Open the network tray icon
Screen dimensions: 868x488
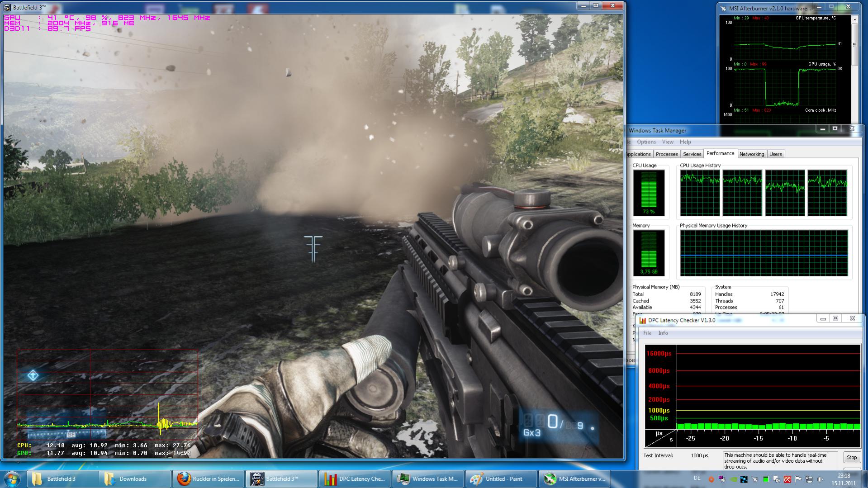point(809,479)
